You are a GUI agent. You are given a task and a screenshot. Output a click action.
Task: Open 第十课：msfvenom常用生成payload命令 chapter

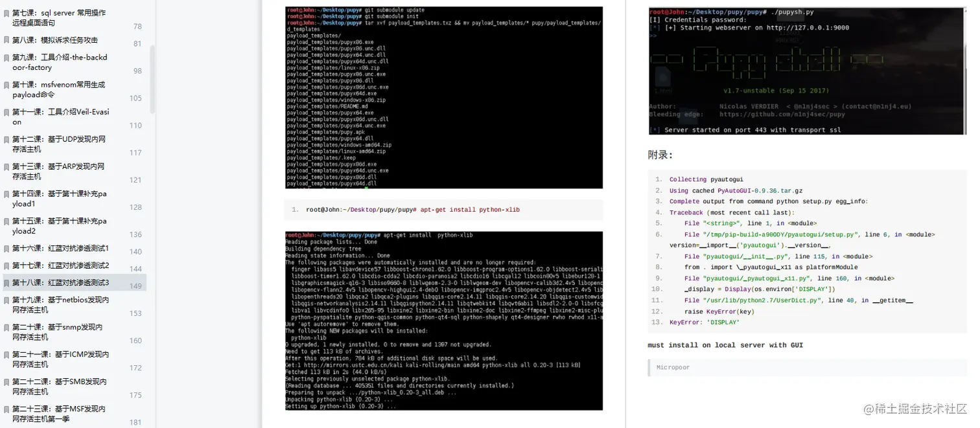coord(58,89)
